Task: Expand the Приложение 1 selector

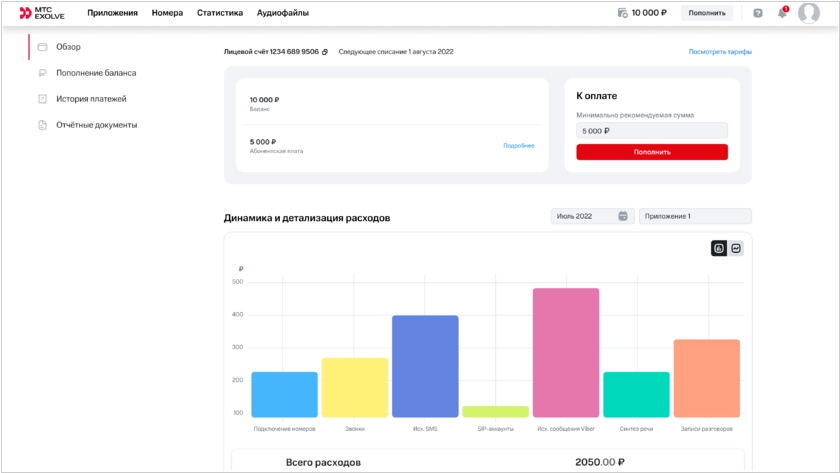Action: 695,216
